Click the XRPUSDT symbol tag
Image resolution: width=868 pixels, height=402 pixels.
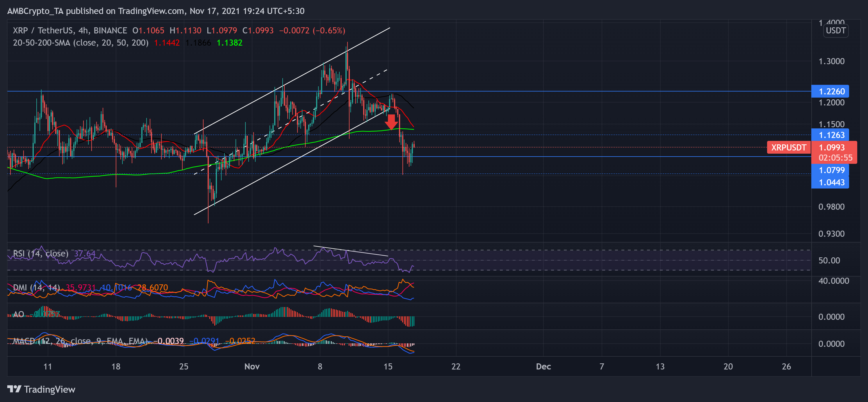pos(789,148)
